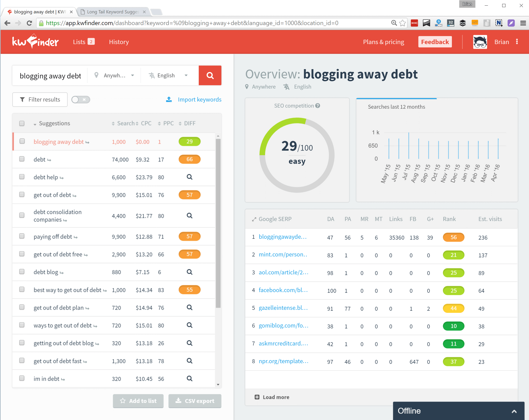Click the Feedback button
529x420 pixels.
pyautogui.click(x=435, y=42)
